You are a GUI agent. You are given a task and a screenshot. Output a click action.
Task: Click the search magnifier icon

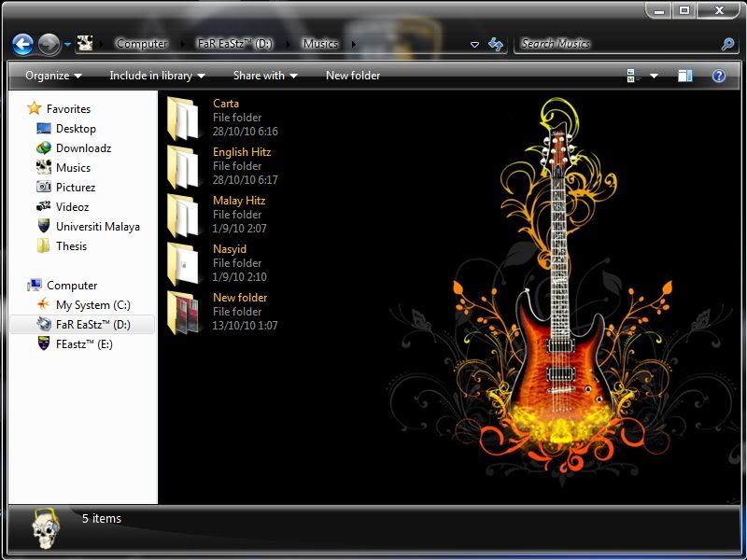727,44
